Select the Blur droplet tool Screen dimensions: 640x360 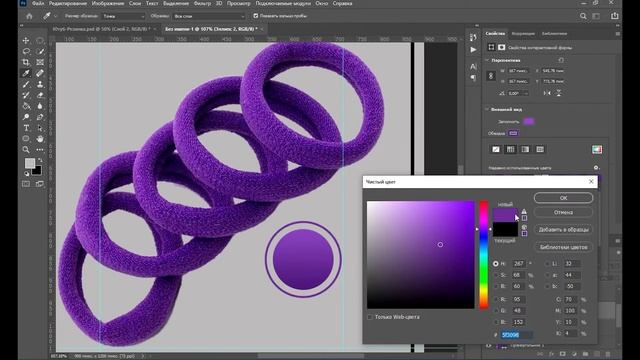(40, 106)
